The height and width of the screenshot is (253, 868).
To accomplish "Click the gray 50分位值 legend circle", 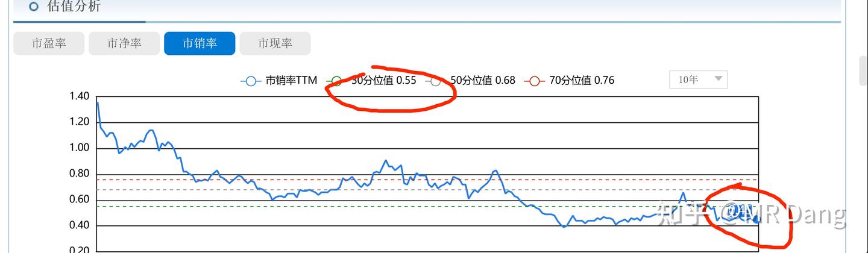I will [x=435, y=81].
